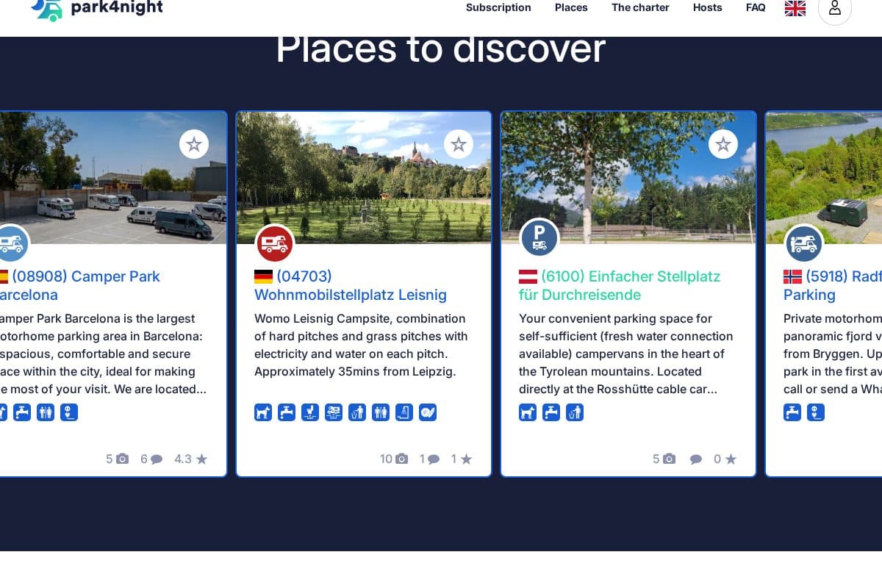Click electricity icon on Barcelona card
Screen dimensions: 882x588
coord(69,412)
